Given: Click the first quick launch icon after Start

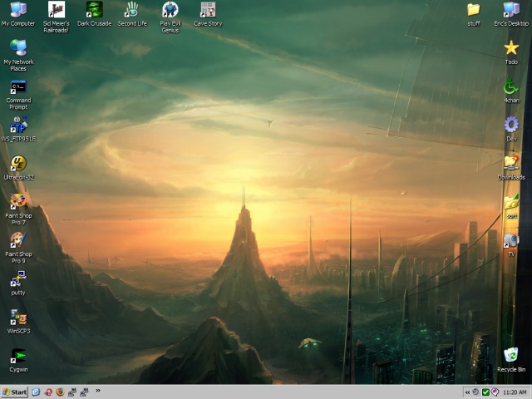Looking at the screenshot, I should click(x=36, y=392).
